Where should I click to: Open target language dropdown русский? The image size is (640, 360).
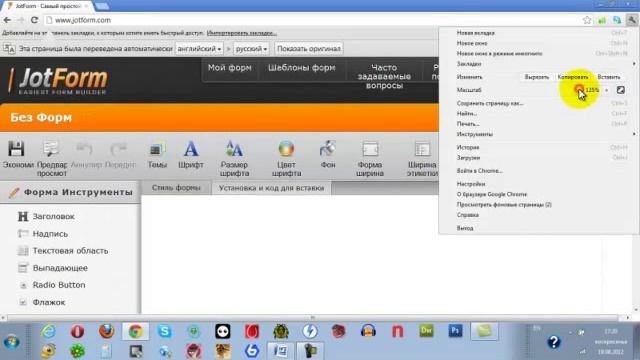(x=251, y=49)
